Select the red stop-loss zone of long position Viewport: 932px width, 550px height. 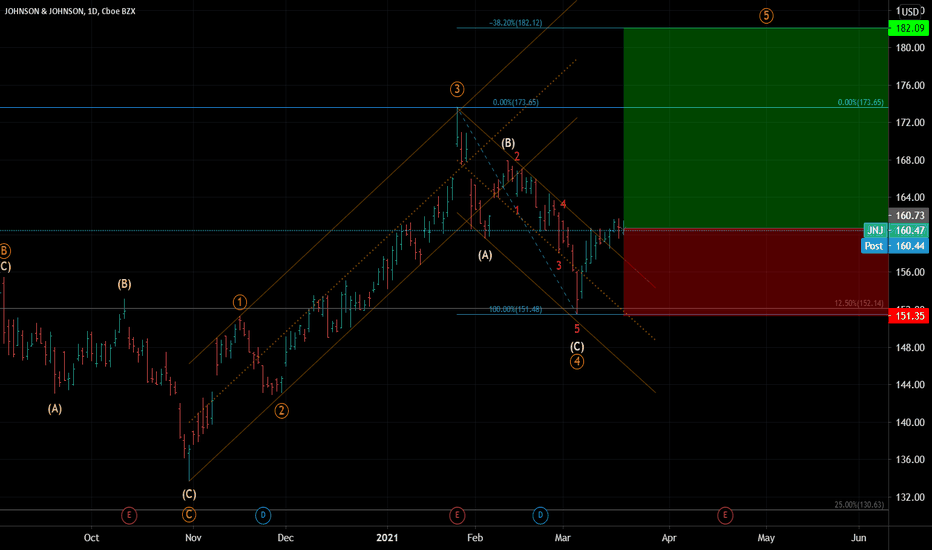pyautogui.click(x=755, y=272)
